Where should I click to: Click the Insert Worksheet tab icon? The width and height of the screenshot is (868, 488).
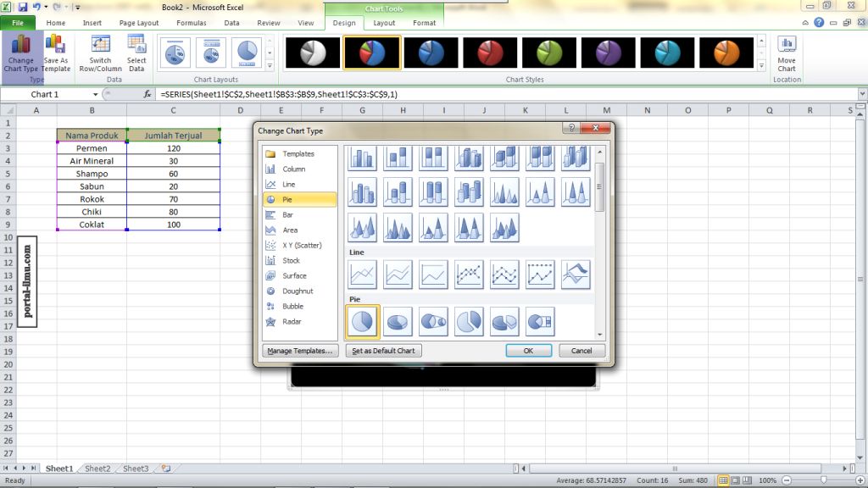166,468
